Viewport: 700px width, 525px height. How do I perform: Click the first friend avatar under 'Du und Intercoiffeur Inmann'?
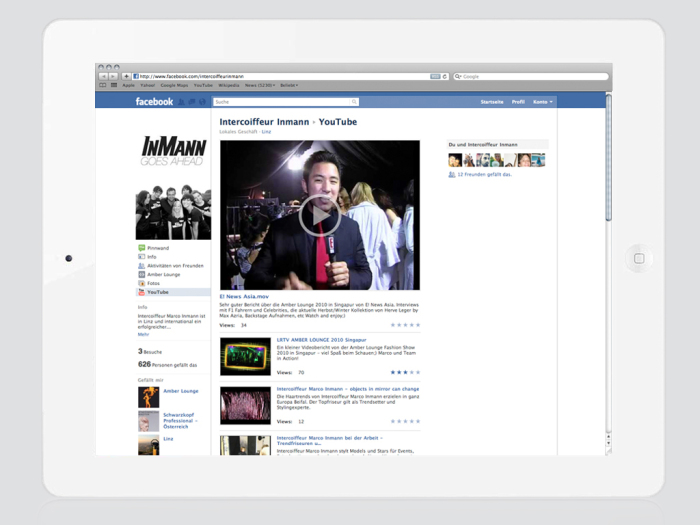coord(455,160)
